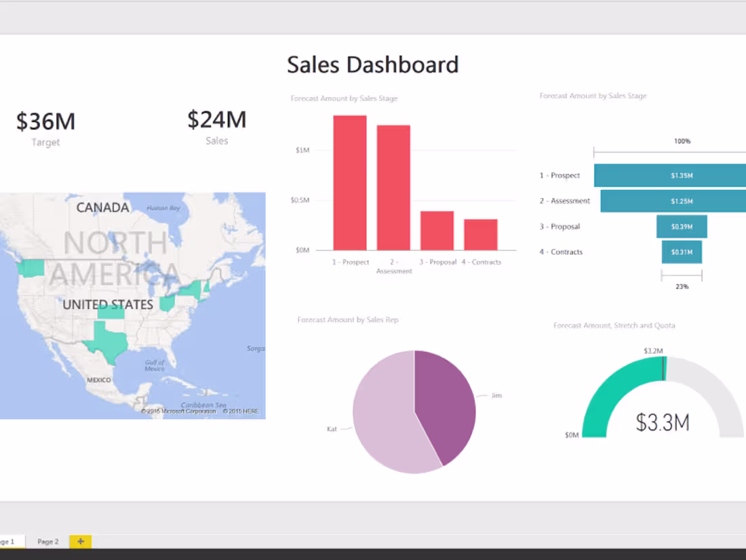Click the 3 - Proposal column in the bar chart
The height and width of the screenshot is (560, 746).
click(x=437, y=231)
